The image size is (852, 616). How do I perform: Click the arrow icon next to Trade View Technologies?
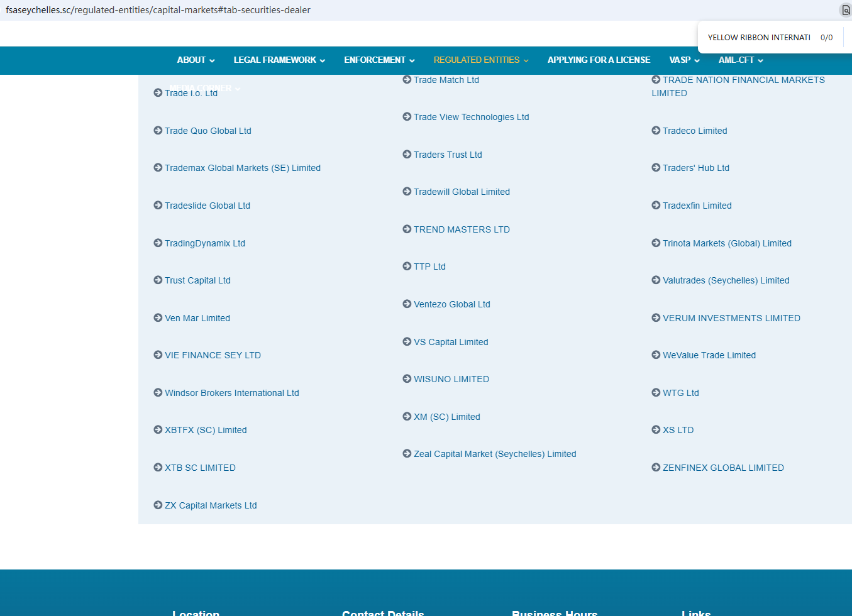(407, 116)
